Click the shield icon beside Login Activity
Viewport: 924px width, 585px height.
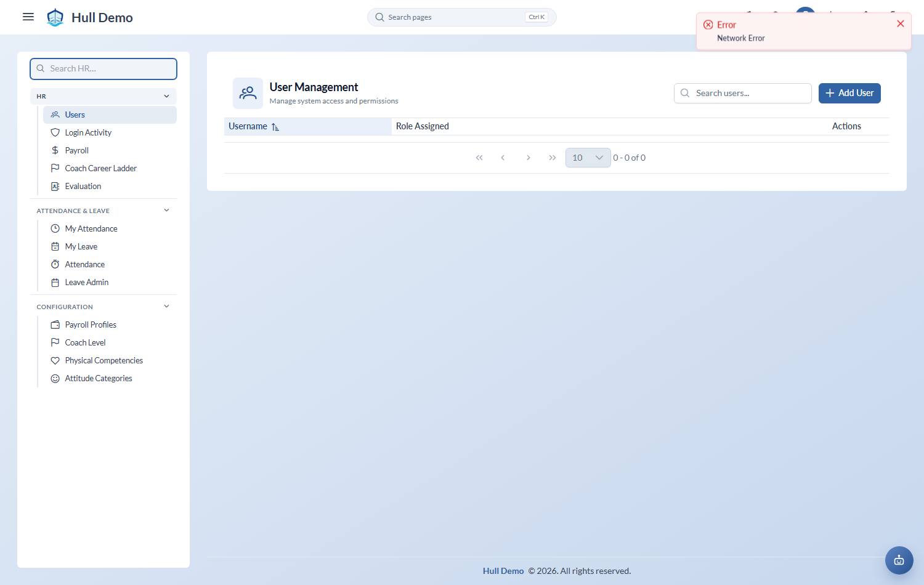coord(55,132)
